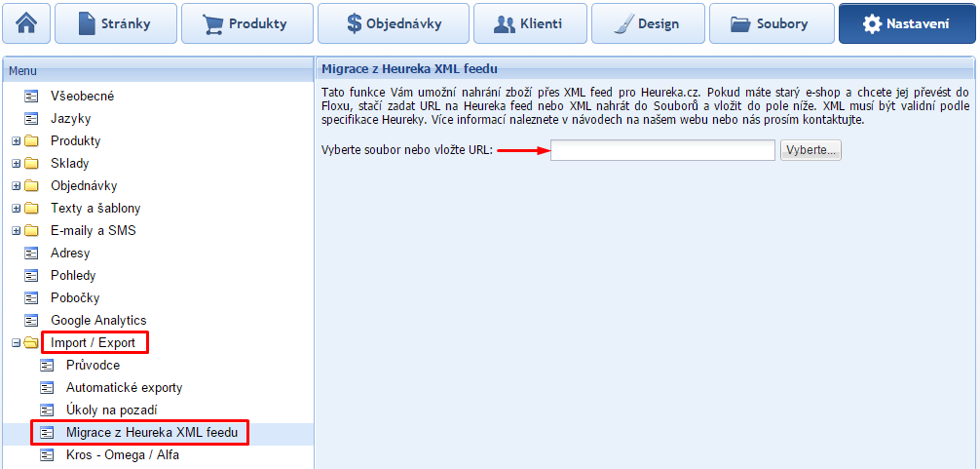The width and height of the screenshot is (980, 469).
Task: Open the Stránky tab
Action: [116, 23]
